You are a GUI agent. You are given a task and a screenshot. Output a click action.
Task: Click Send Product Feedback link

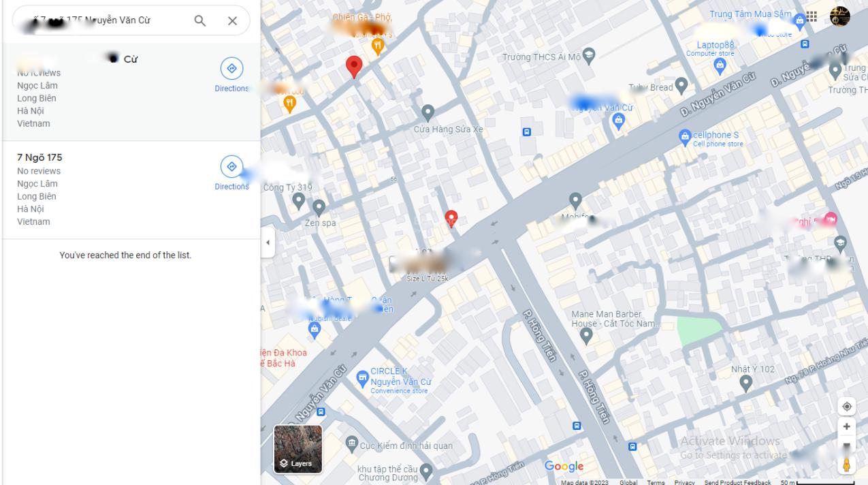737,482
